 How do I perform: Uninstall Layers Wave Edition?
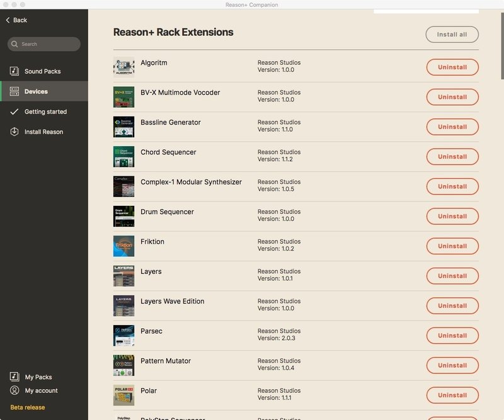[452, 305]
